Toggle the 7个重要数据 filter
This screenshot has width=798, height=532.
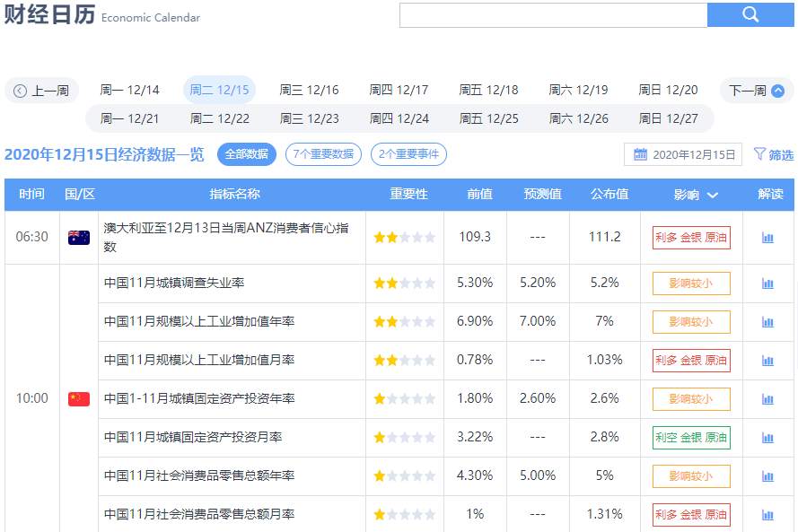(323, 154)
